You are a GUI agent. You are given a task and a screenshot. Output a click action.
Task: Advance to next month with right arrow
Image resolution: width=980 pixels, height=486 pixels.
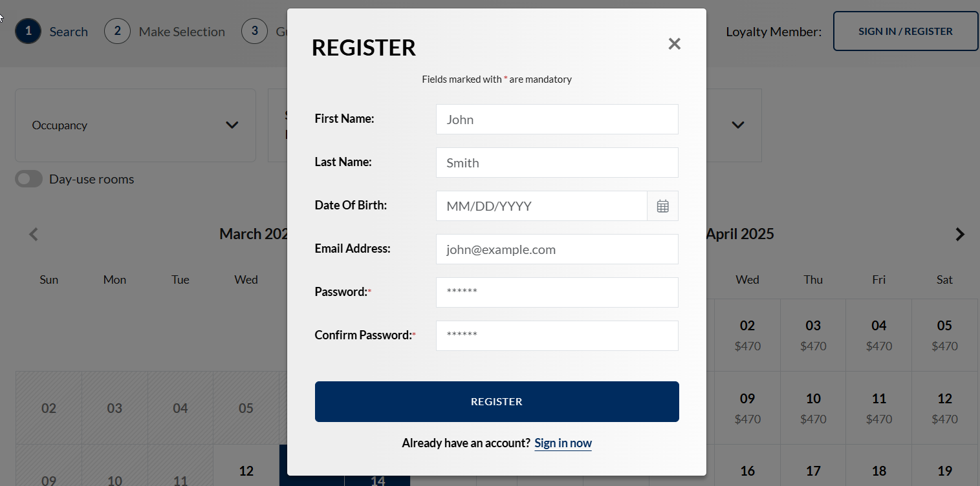pyautogui.click(x=960, y=235)
